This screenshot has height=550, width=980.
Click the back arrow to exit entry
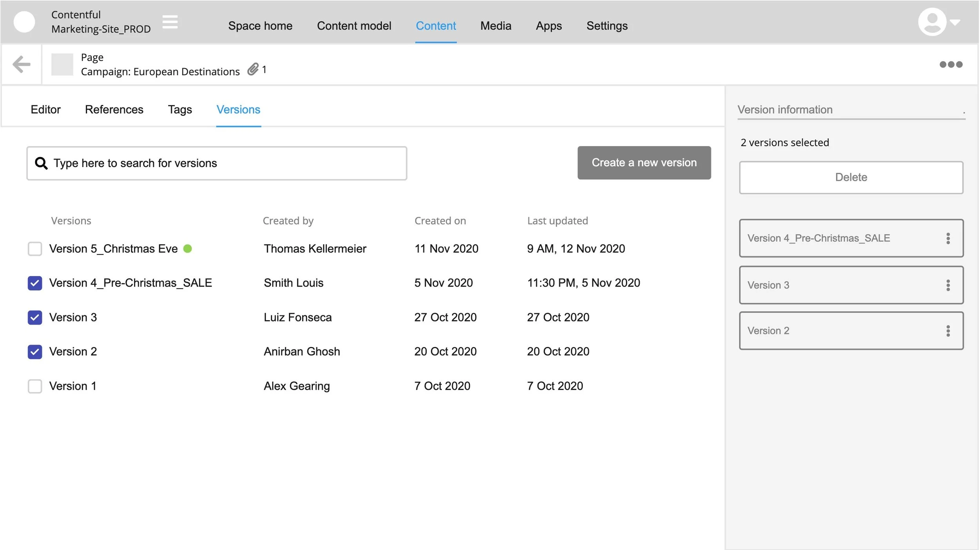22,64
